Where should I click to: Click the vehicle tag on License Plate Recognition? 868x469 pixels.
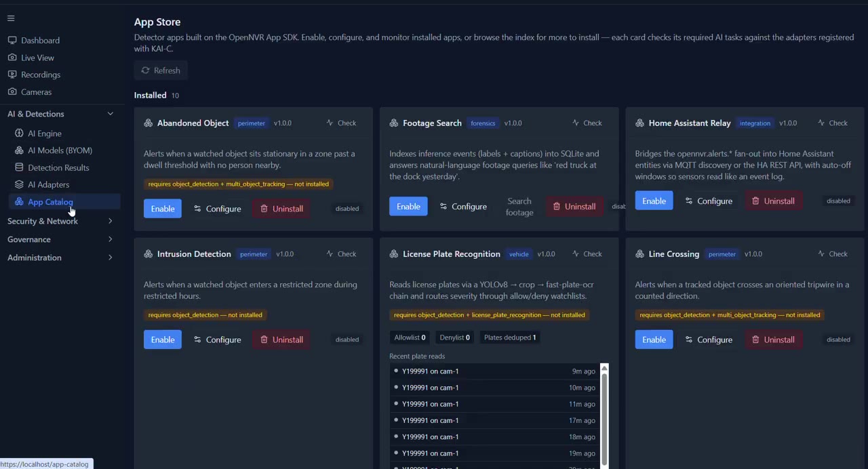tap(519, 254)
